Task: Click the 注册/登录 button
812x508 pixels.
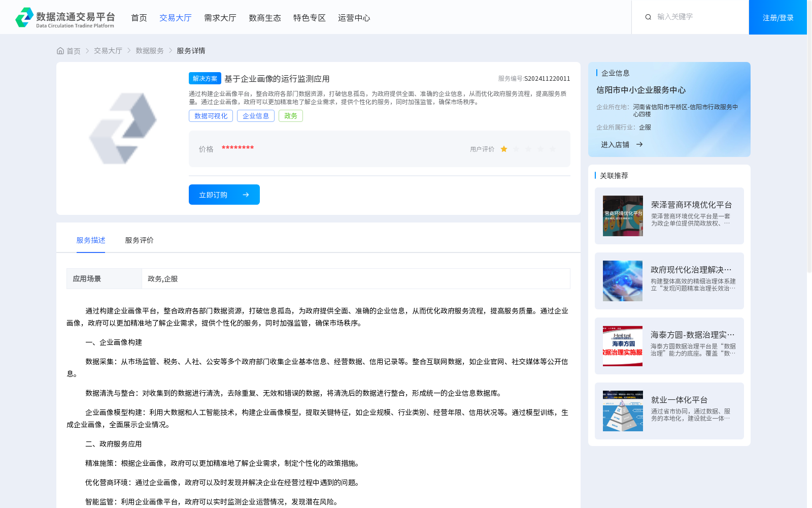Action: [778, 17]
